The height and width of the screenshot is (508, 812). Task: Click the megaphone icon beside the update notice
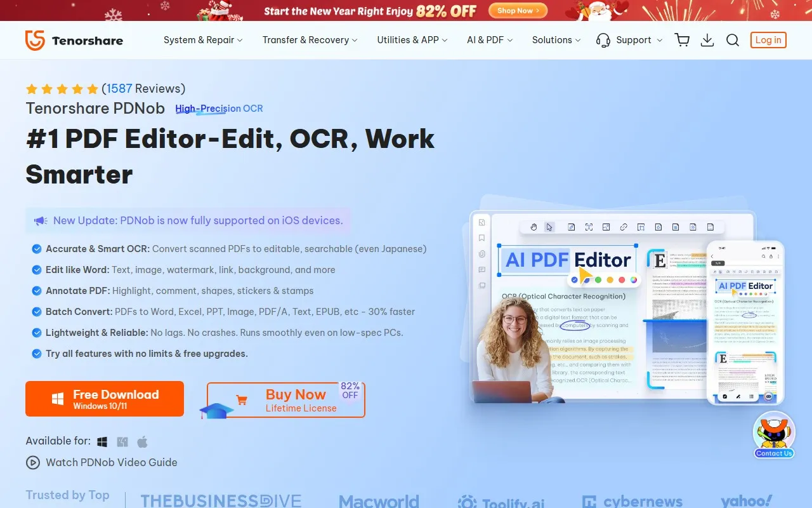pyautogui.click(x=40, y=220)
